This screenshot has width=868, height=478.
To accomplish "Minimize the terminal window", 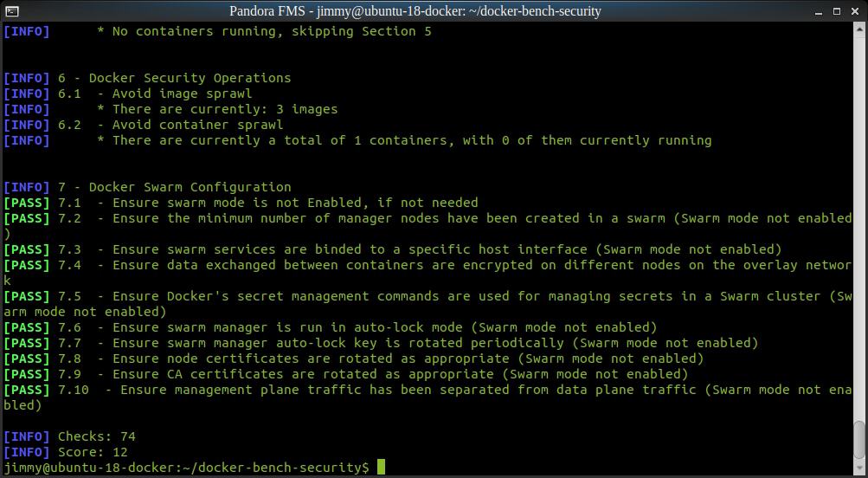I will tap(820, 11).
